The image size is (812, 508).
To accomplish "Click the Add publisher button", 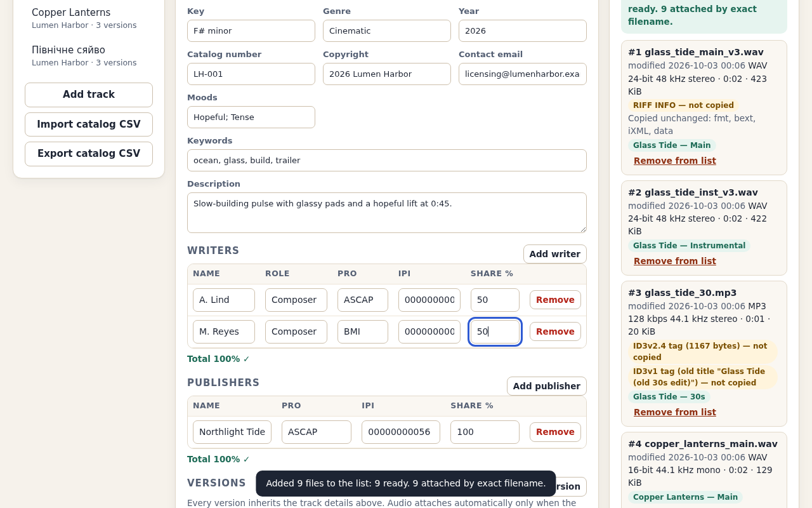I will click(x=547, y=386).
